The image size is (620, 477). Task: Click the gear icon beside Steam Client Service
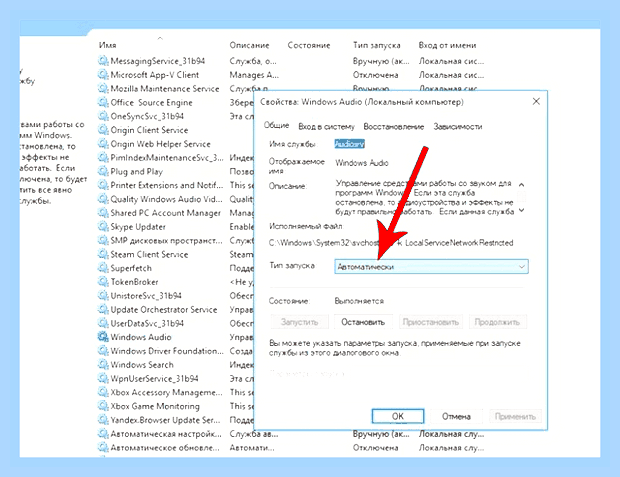coord(103,254)
